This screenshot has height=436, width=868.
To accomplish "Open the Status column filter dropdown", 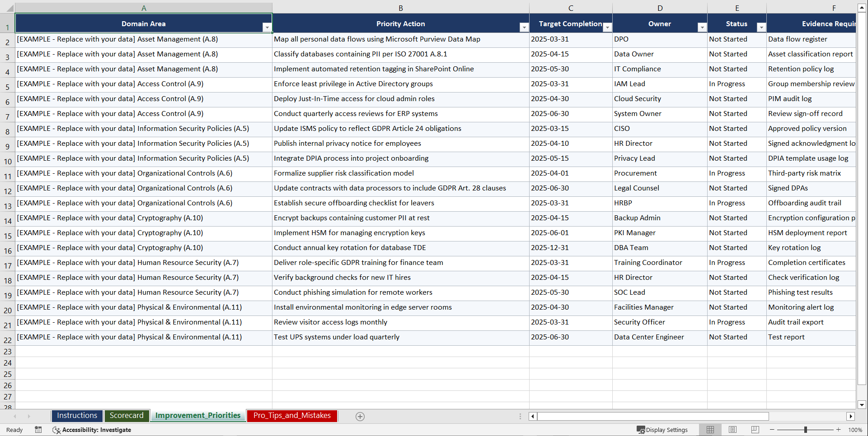I will [x=761, y=27].
